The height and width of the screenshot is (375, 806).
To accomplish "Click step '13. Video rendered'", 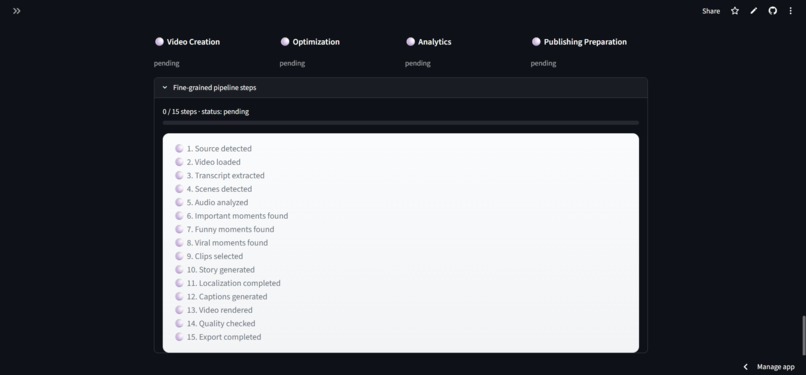I will point(219,310).
